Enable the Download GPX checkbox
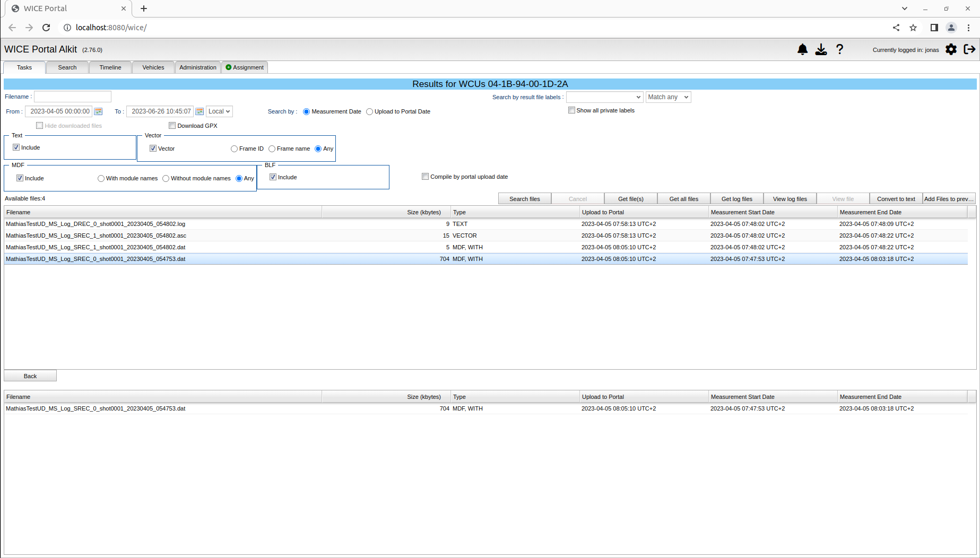Viewport: 980px width, 558px height. pyautogui.click(x=172, y=126)
